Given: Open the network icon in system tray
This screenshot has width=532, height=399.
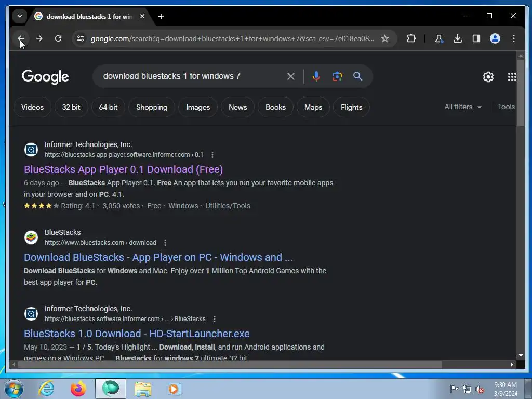Looking at the screenshot, I should point(467,389).
